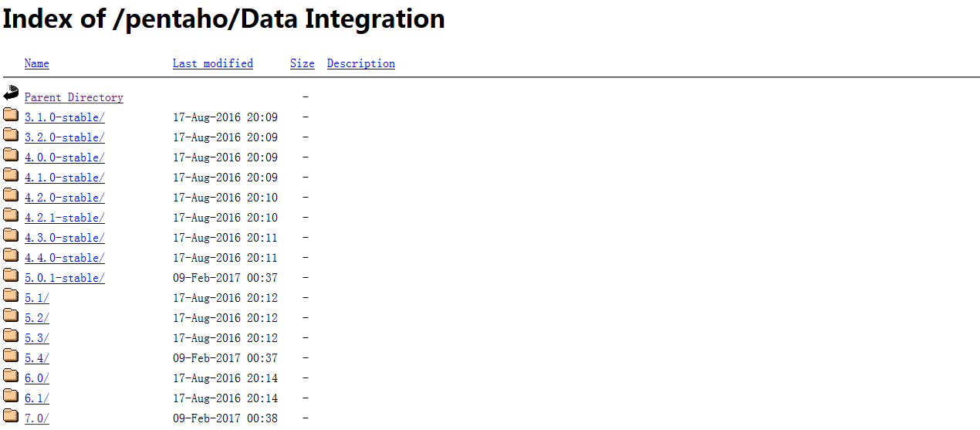
Task: Click folder icon beside 4.2.1-stable/
Action: point(11,216)
